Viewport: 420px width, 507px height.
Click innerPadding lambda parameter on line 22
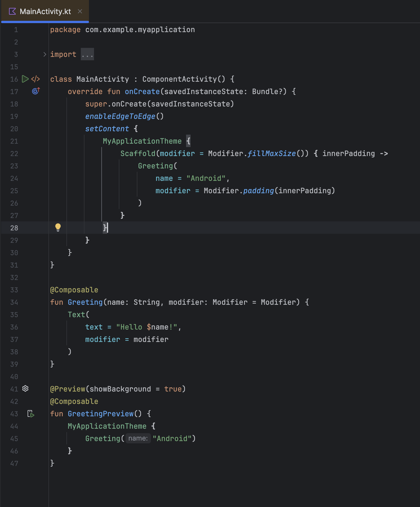click(348, 154)
